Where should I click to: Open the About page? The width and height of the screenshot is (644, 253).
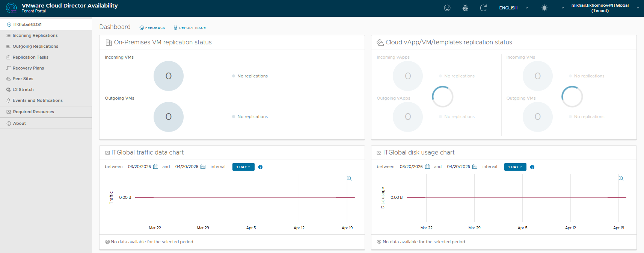[x=46, y=123]
